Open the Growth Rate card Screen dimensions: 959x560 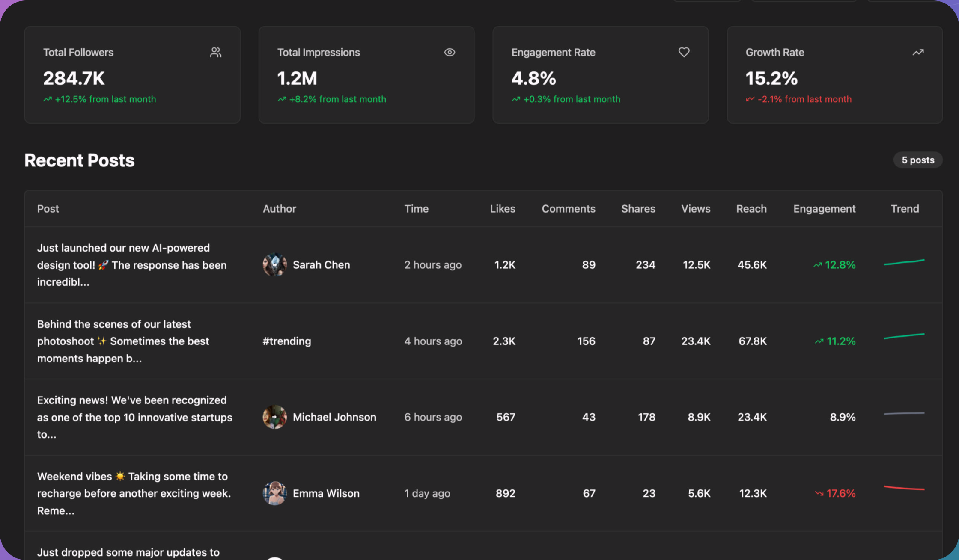[x=835, y=75]
